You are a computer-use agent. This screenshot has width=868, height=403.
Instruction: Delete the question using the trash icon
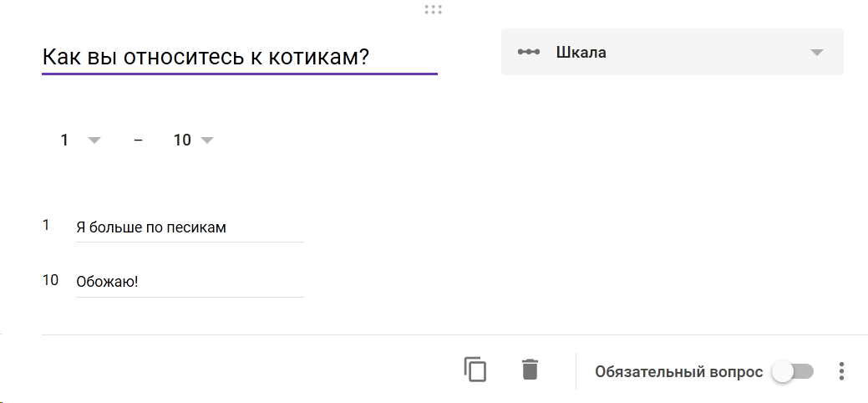pyautogui.click(x=530, y=370)
